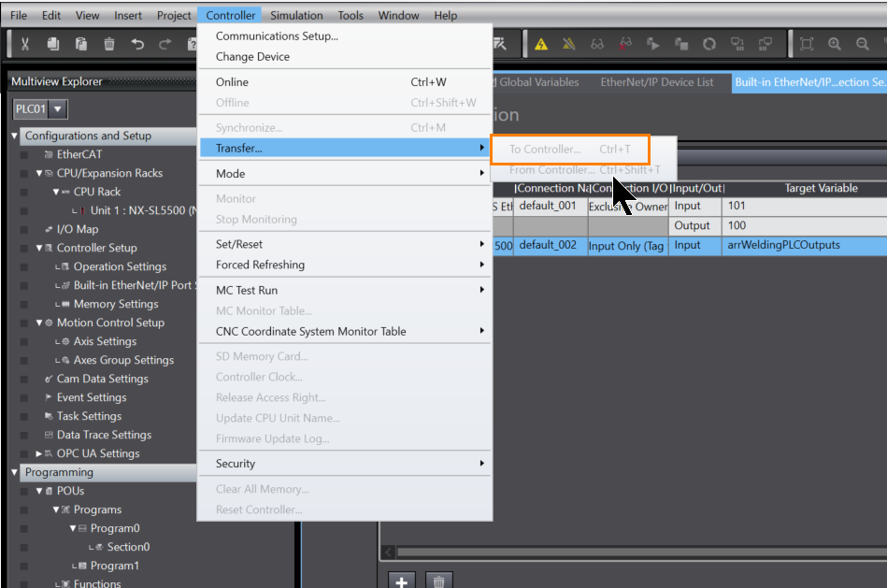Choose Change Device from Controller menu

(x=252, y=57)
